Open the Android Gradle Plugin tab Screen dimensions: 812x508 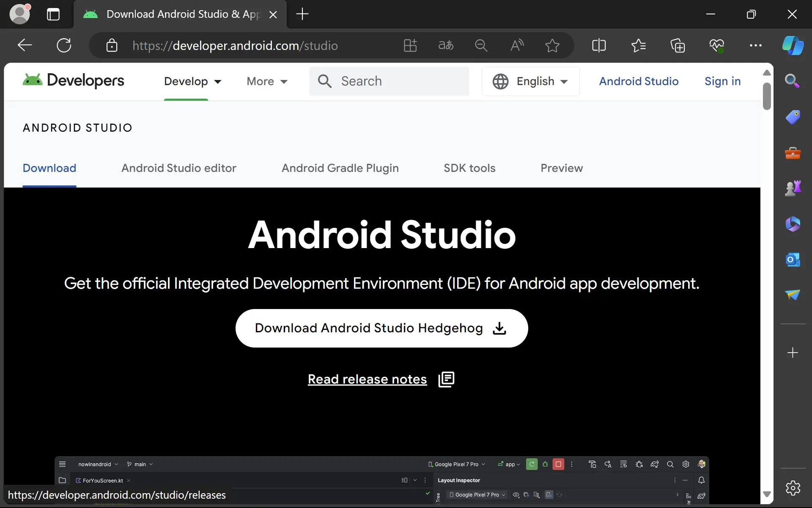pos(340,168)
